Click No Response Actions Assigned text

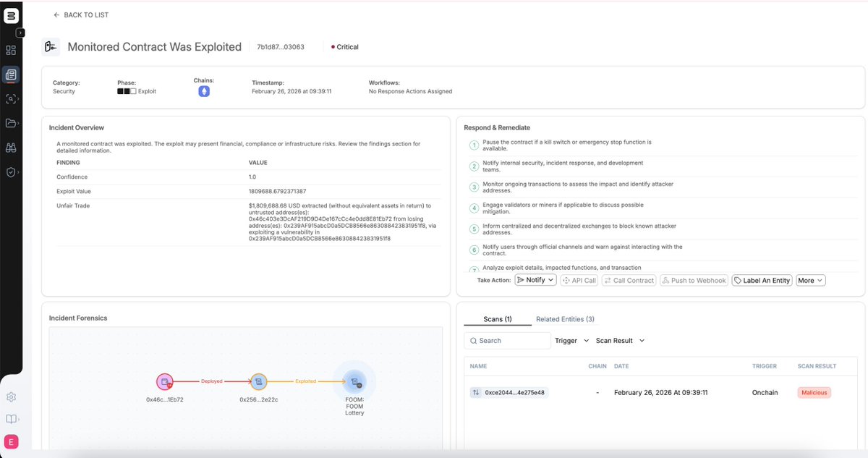pyautogui.click(x=410, y=92)
